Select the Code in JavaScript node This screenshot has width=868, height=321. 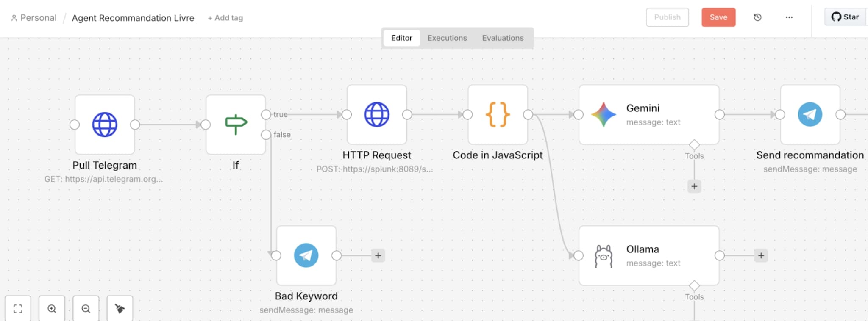498,114
